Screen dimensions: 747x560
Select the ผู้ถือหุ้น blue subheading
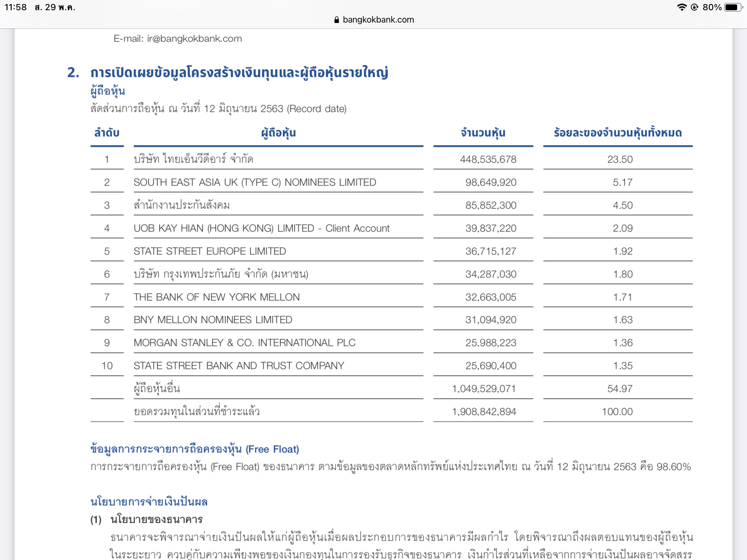[x=108, y=91]
